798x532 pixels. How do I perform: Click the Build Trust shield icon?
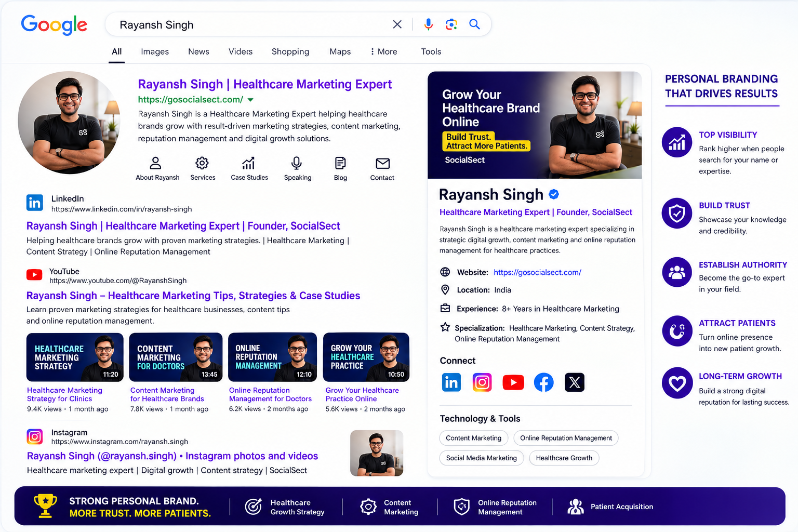point(677,213)
